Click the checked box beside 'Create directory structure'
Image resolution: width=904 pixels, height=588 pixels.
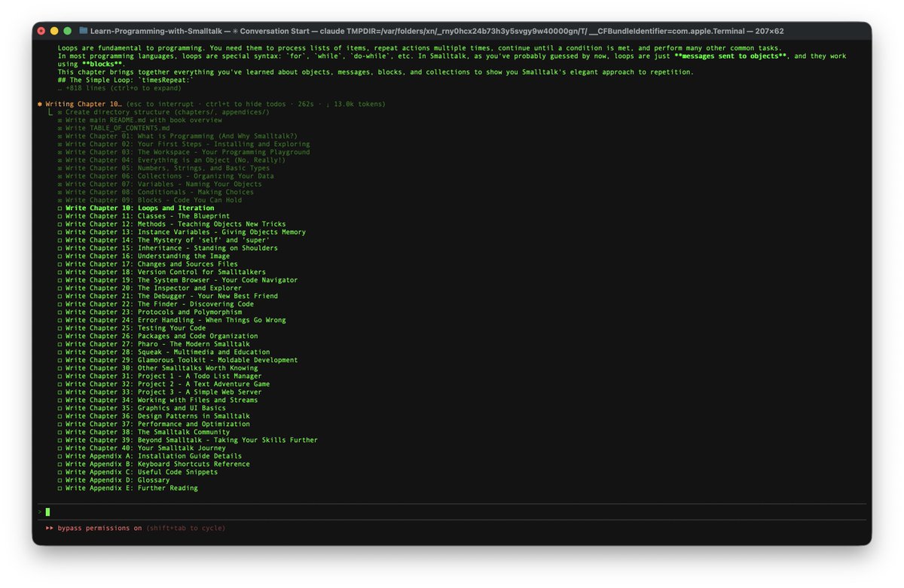[60, 112]
